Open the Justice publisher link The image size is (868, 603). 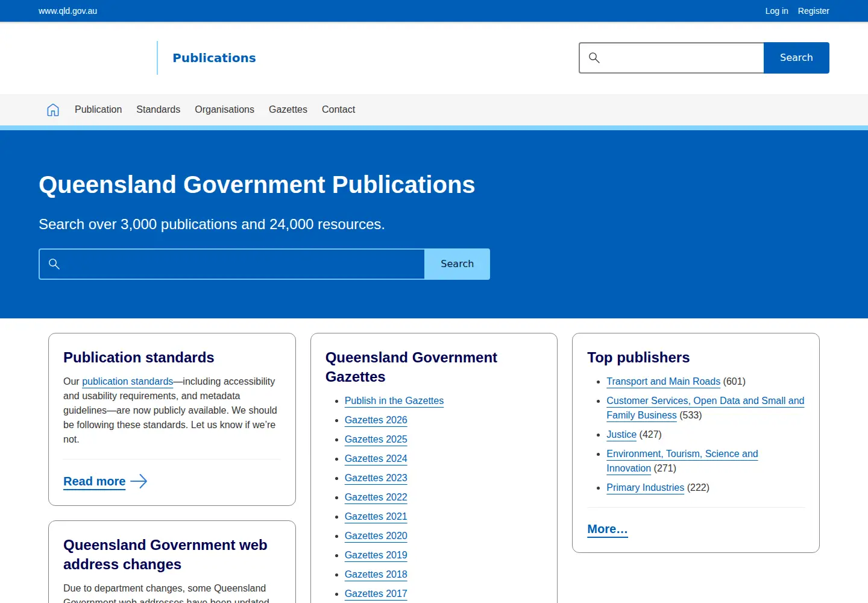pos(621,435)
